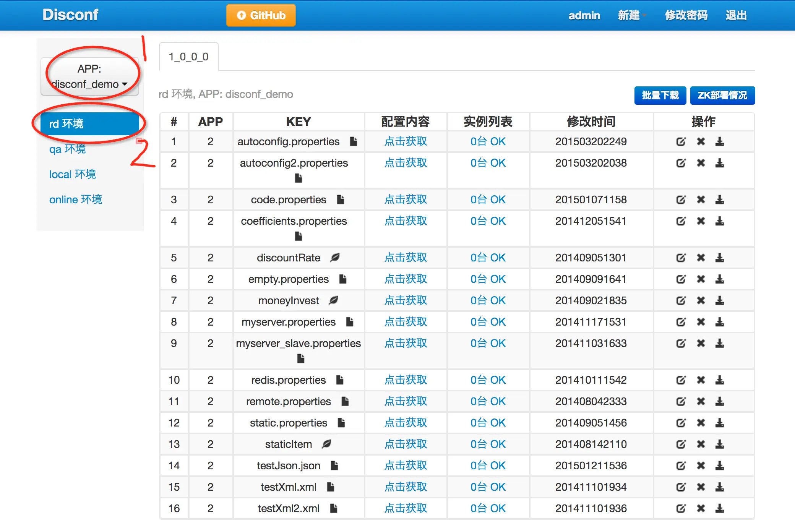
Task: Remove myserver.properties via X icon
Action: (x=701, y=322)
